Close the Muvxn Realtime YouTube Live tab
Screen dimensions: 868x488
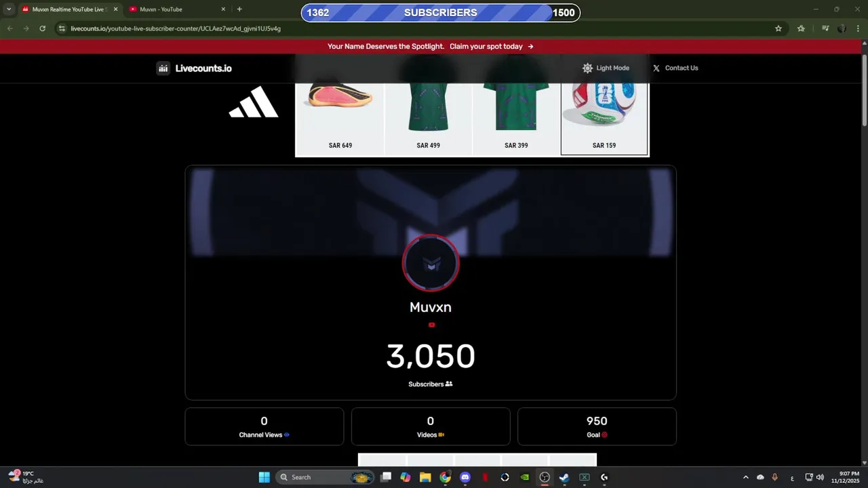point(115,9)
